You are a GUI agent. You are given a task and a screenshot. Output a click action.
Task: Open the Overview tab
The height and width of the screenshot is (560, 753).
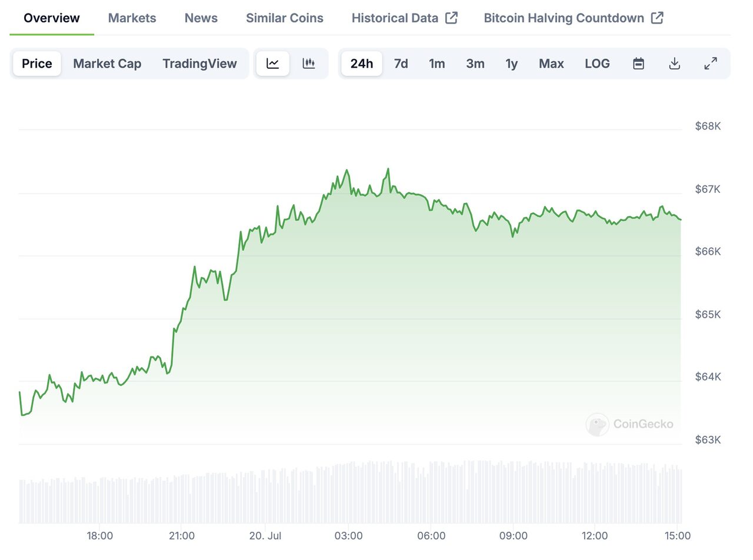[x=52, y=18]
